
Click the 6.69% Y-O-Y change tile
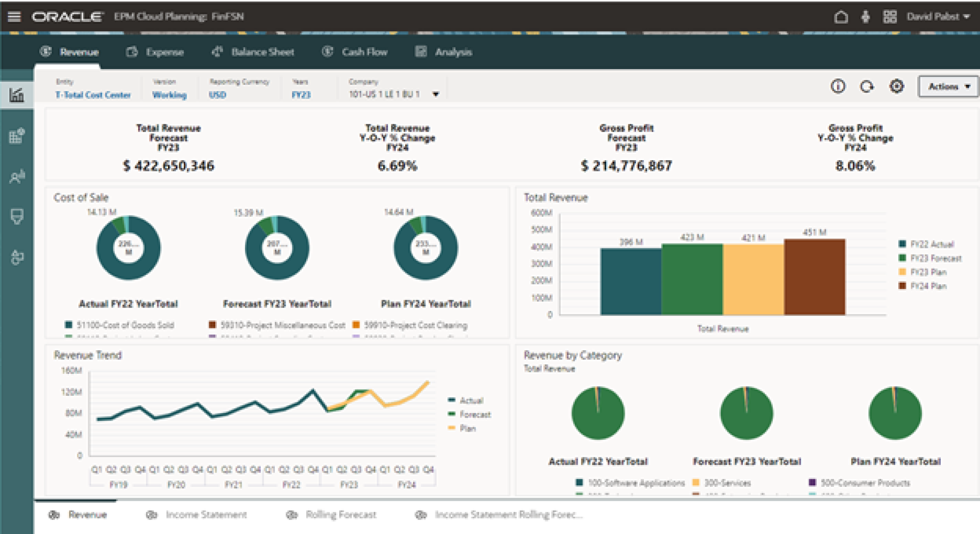click(x=397, y=166)
